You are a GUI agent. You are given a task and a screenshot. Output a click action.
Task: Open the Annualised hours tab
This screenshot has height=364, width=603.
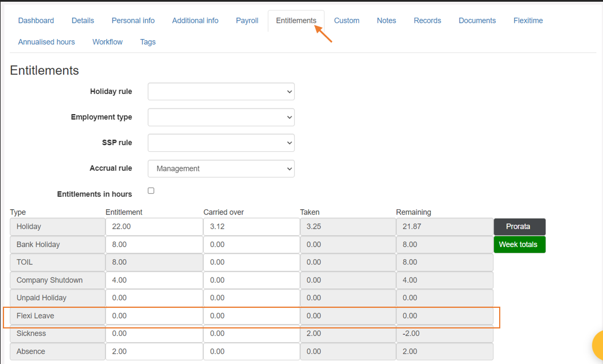[x=46, y=41]
